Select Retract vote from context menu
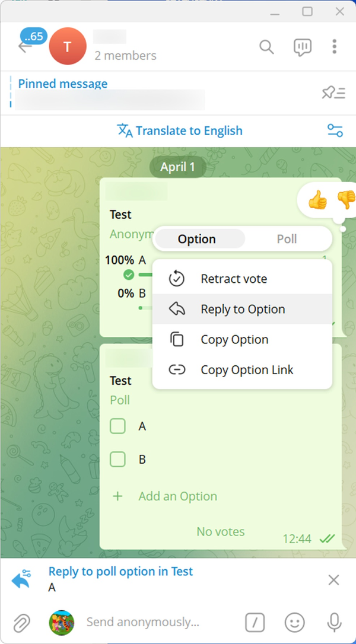 click(x=234, y=279)
